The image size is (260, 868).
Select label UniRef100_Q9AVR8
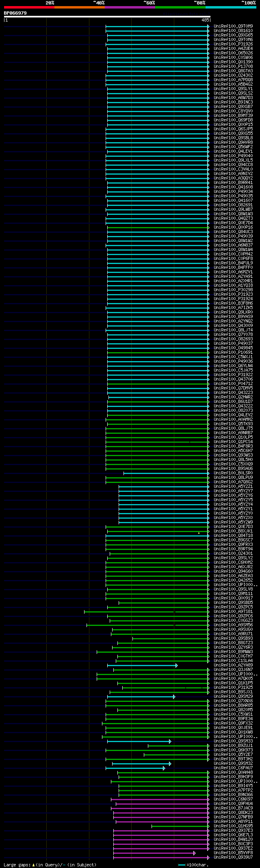point(233,142)
